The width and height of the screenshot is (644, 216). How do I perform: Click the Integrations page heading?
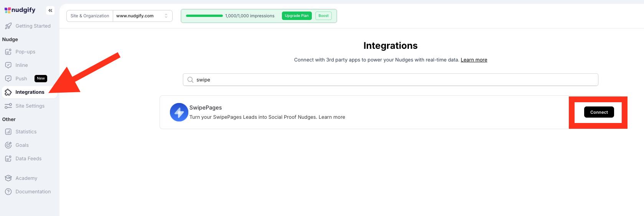coord(390,46)
